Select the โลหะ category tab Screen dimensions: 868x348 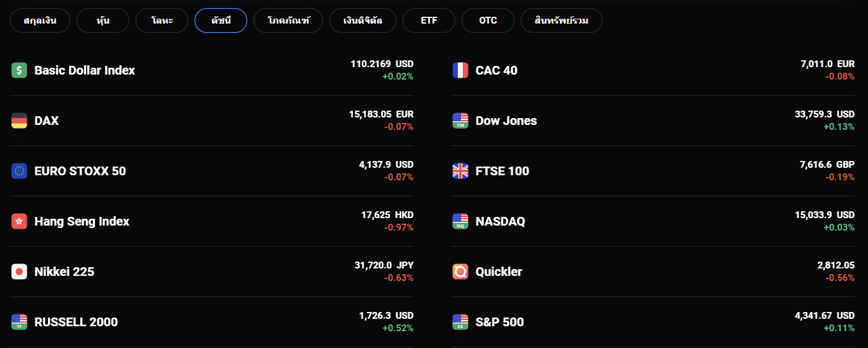click(x=162, y=21)
